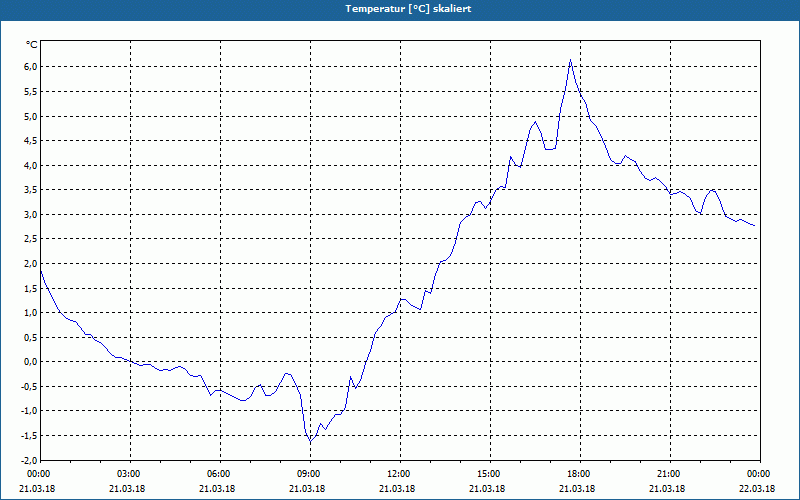The image size is (800, 500).
Task: Select the -0,5 y-axis value
Action: coord(29,386)
